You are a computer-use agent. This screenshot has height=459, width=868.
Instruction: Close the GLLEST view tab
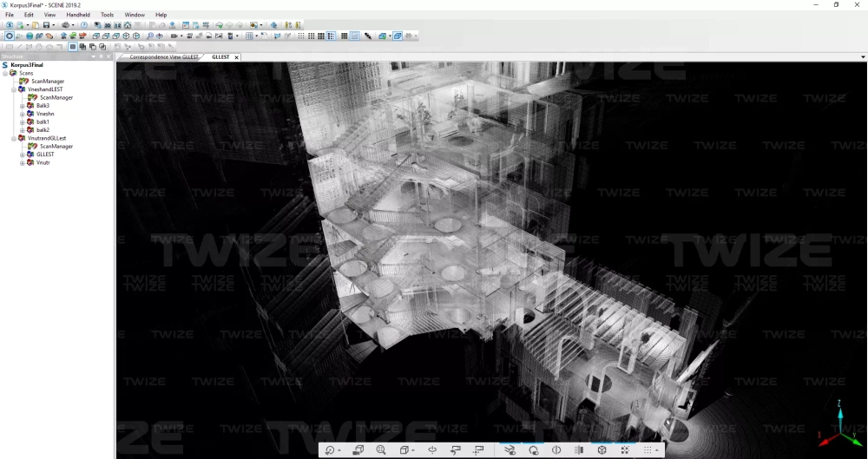[x=237, y=57]
